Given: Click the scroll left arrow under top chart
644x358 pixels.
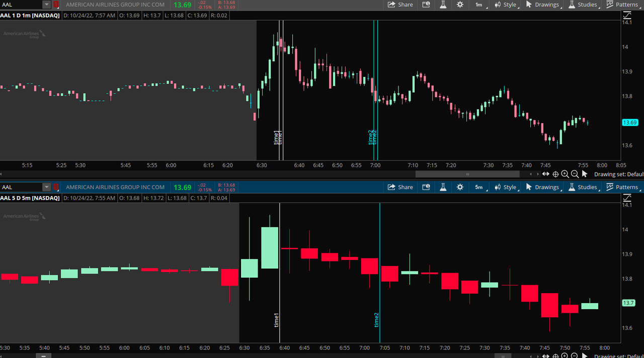Looking at the screenshot, I should coord(531,174).
